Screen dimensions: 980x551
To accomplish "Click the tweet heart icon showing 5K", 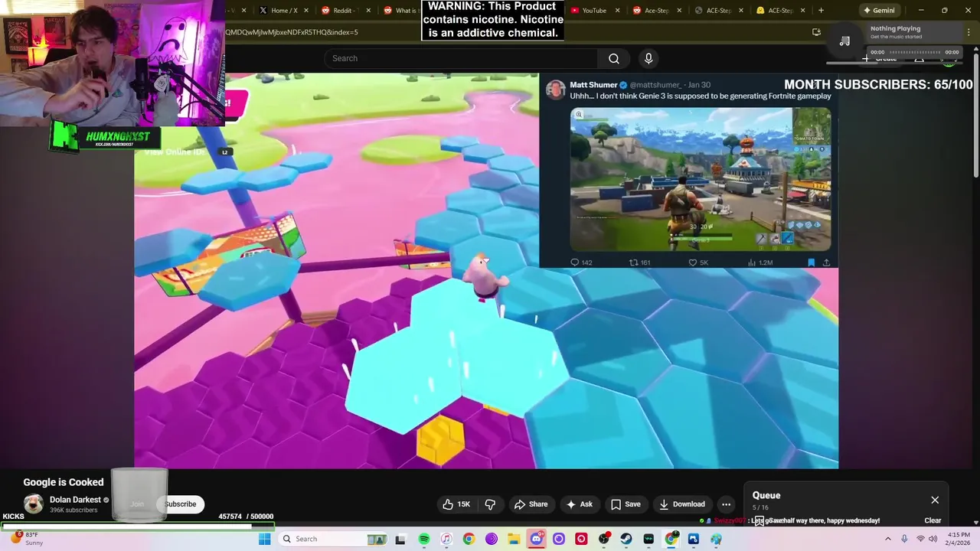I will tap(692, 262).
